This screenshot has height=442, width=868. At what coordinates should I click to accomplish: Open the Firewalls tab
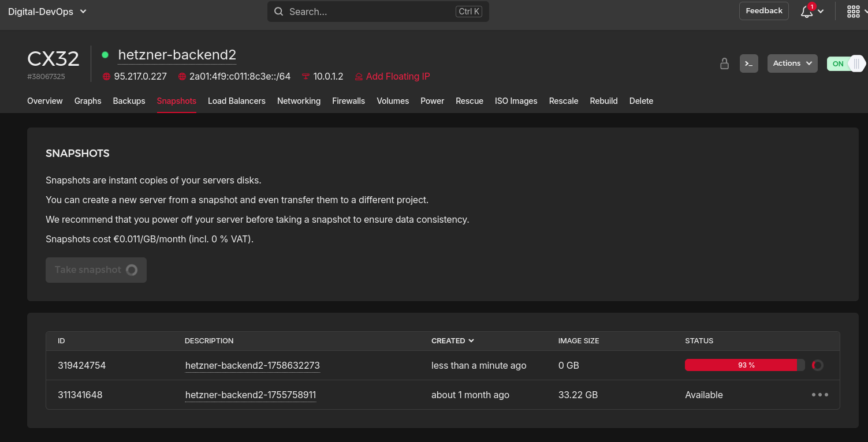click(x=349, y=101)
